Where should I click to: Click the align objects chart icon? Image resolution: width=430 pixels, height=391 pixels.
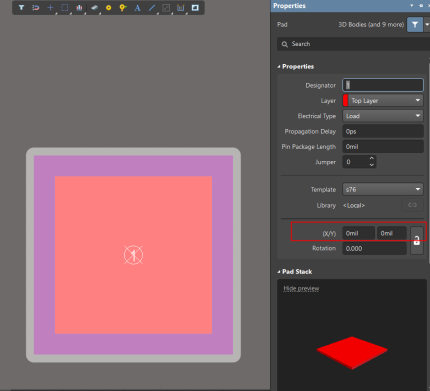79,7
